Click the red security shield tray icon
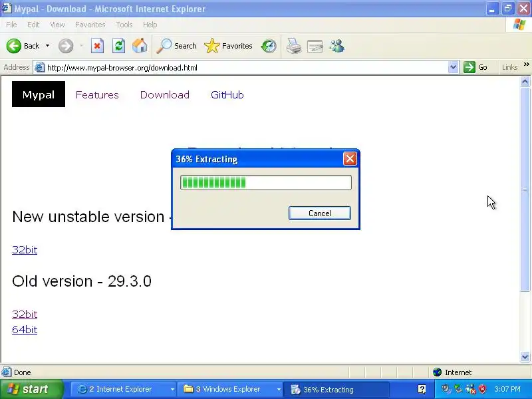This screenshot has width=532, height=399. click(482, 389)
